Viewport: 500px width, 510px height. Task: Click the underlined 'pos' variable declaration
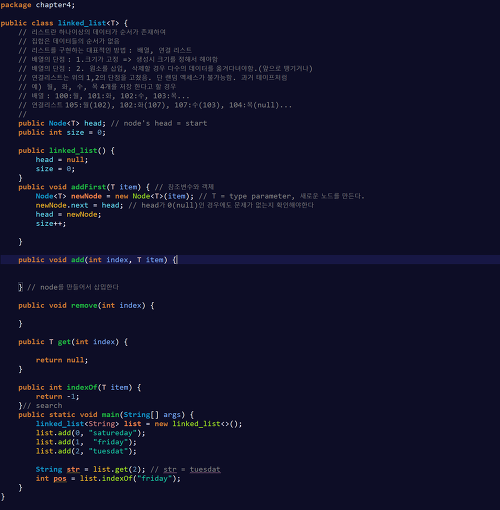pos(60,478)
